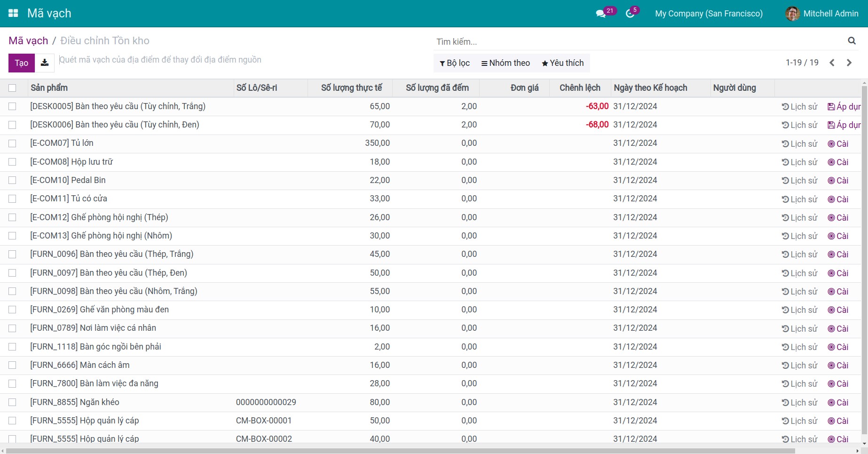Go to next page arrow
The width and height of the screenshot is (868, 454).
point(849,63)
